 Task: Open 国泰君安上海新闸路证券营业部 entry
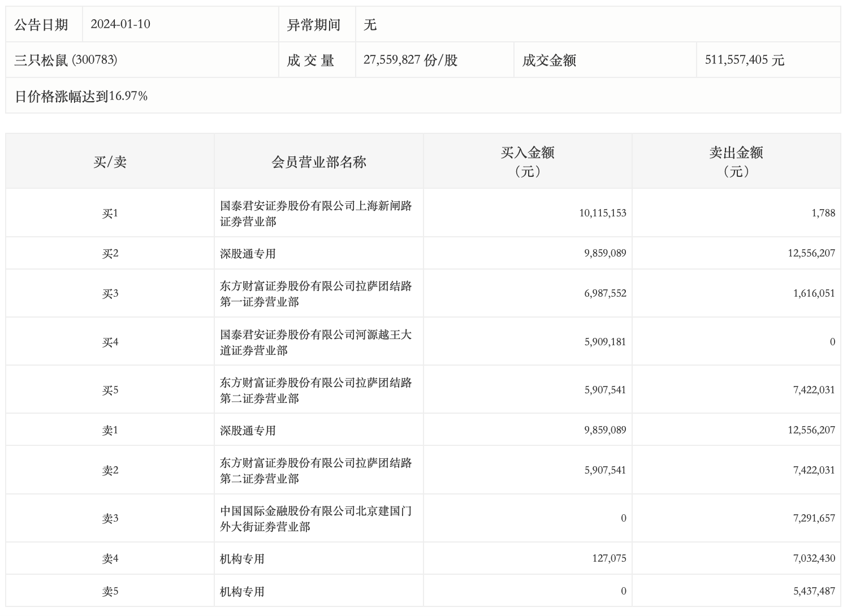(x=316, y=213)
